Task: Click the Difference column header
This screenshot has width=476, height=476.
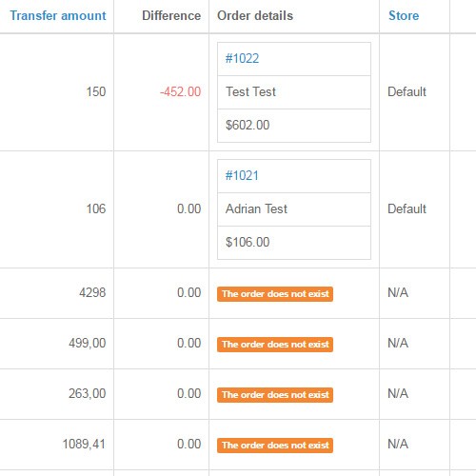Action: [171, 15]
